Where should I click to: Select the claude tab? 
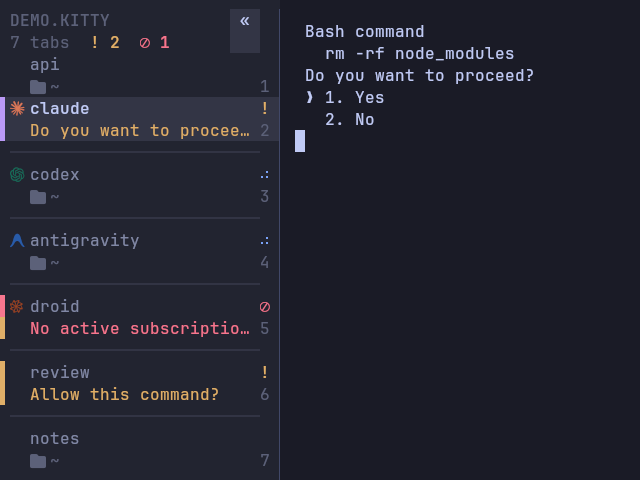tap(140, 119)
